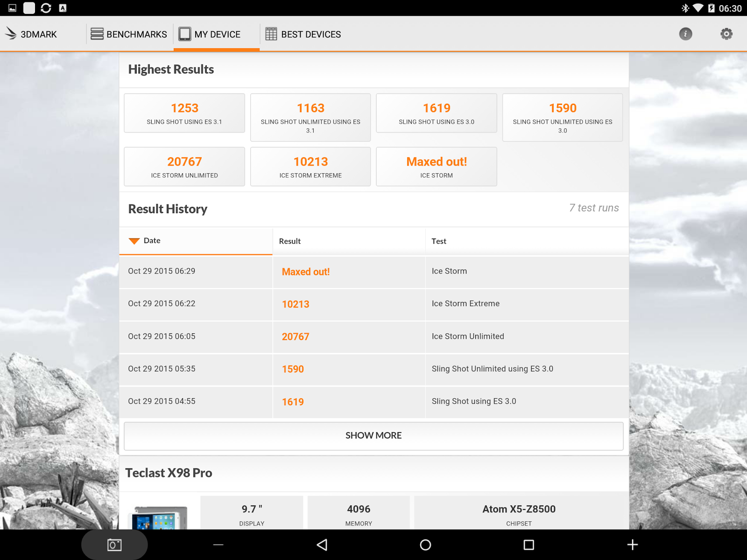Click the Show More button
Screen dimensions: 747x560
(373, 436)
